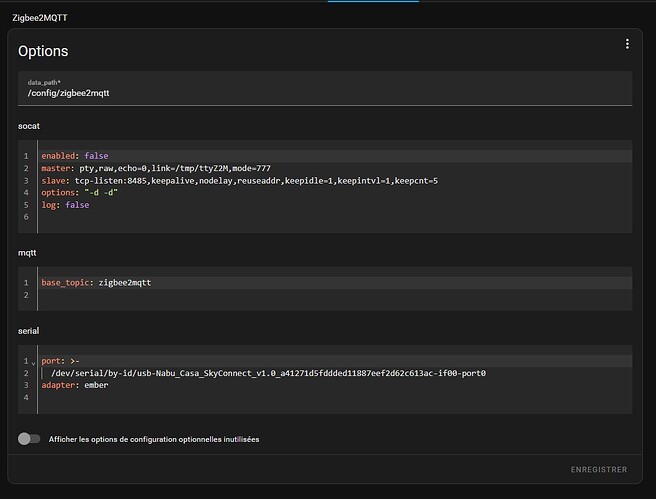Screen dimensions: 656x499
Task: Click the Zigbee2MQTT page title
Action: (x=40, y=18)
